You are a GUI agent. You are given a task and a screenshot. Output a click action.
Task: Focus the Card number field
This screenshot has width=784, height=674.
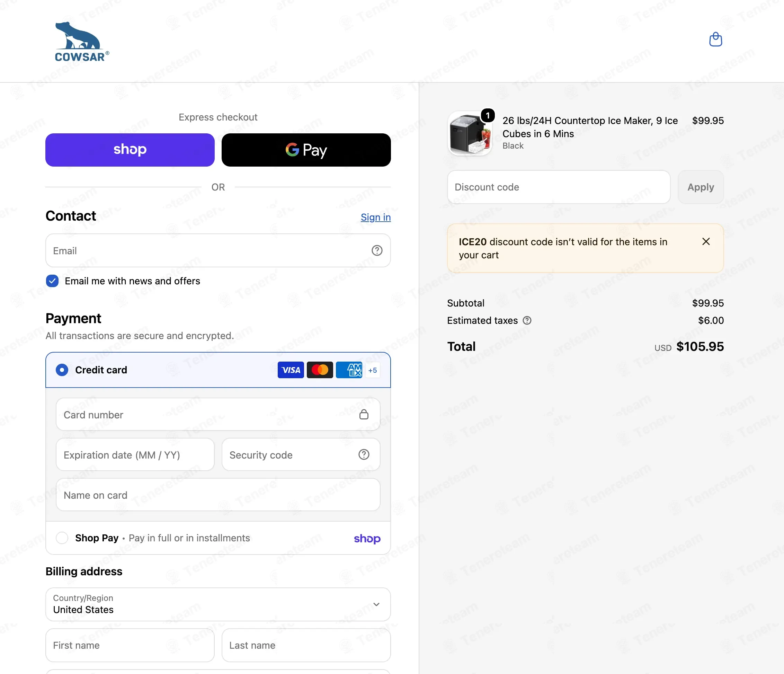pyautogui.click(x=218, y=414)
